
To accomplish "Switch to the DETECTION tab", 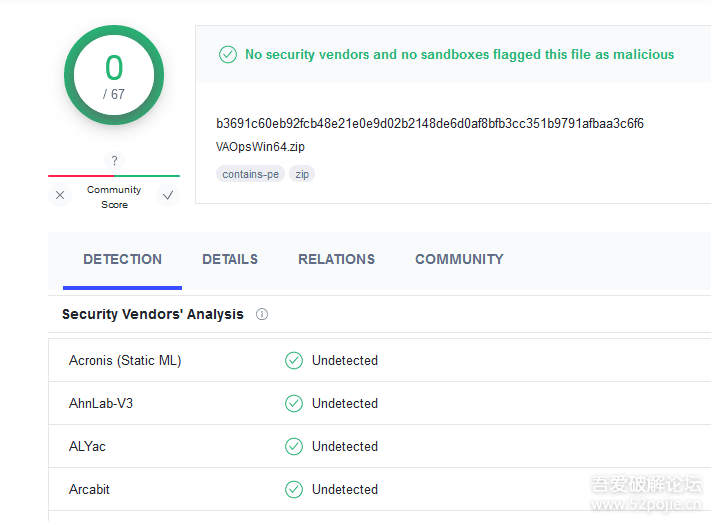I will pyautogui.click(x=122, y=260).
